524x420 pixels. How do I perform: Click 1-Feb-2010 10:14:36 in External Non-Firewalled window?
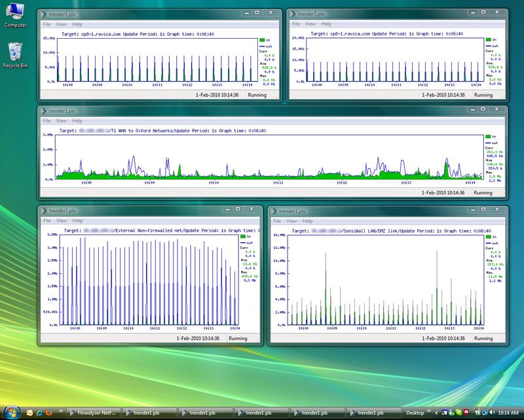[198, 338]
